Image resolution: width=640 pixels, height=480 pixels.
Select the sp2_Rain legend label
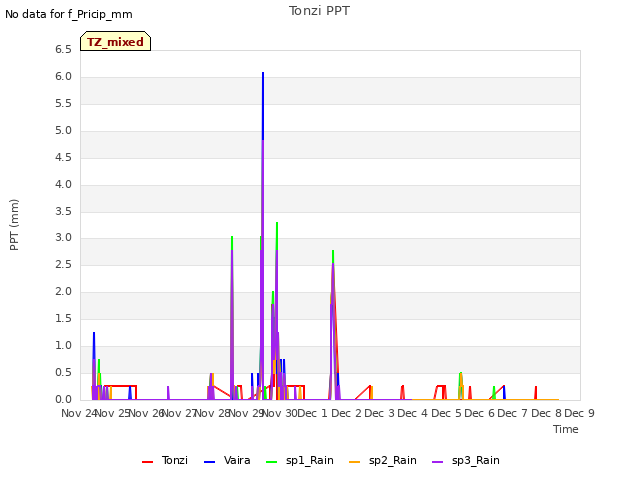coord(393,460)
